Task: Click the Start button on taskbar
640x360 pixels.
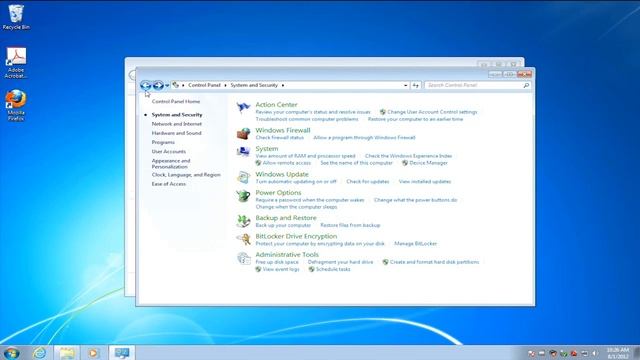Action: 11,353
